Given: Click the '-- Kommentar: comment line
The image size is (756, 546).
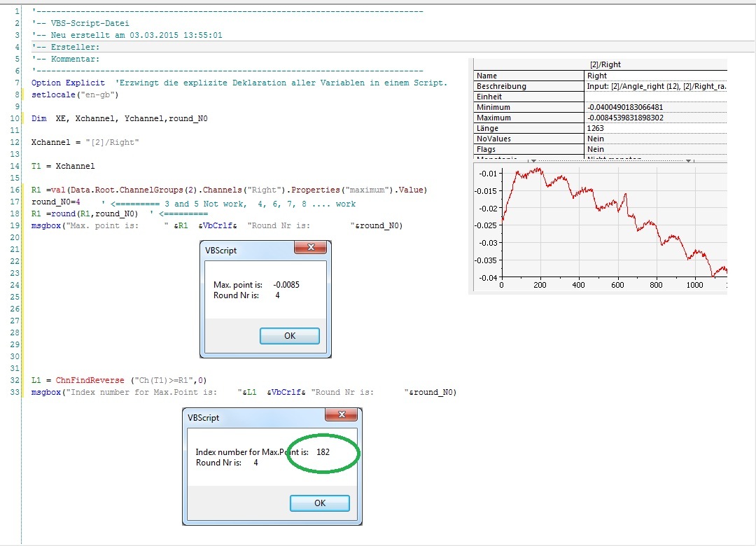Looking at the screenshot, I should [x=66, y=59].
